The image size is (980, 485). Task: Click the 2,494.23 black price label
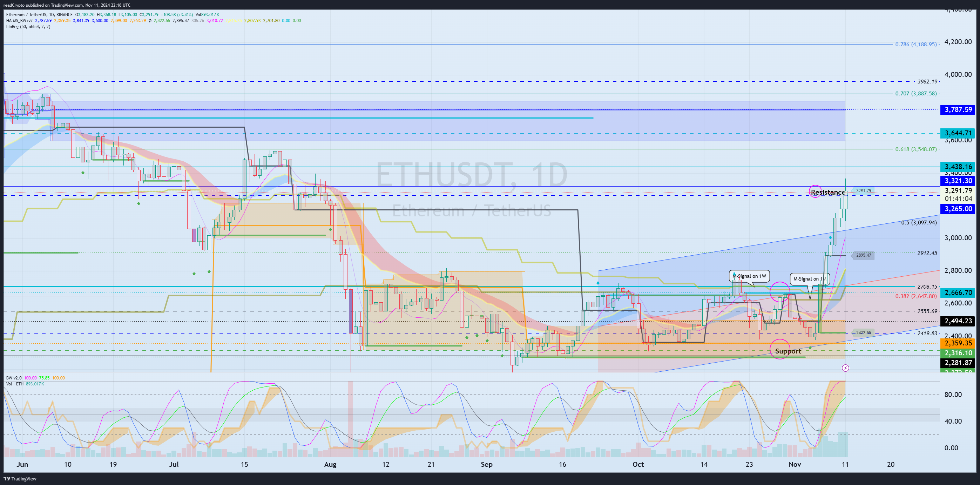958,321
